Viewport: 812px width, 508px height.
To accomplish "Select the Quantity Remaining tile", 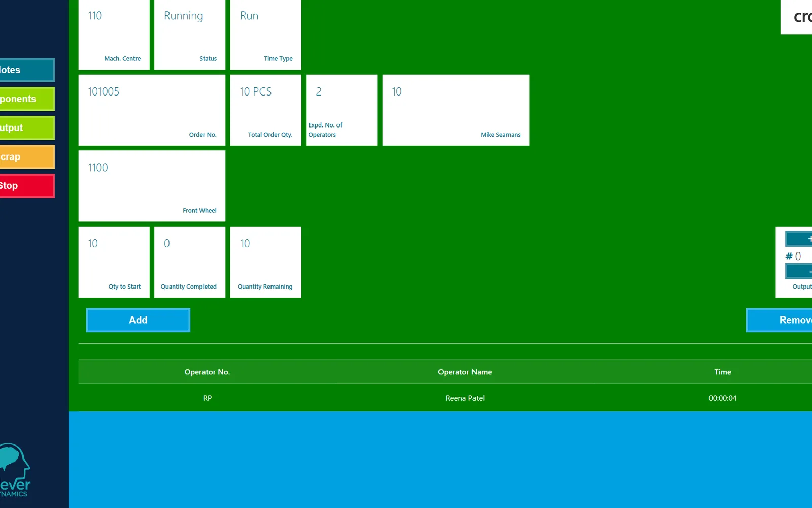I will pyautogui.click(x=266, y=262).
